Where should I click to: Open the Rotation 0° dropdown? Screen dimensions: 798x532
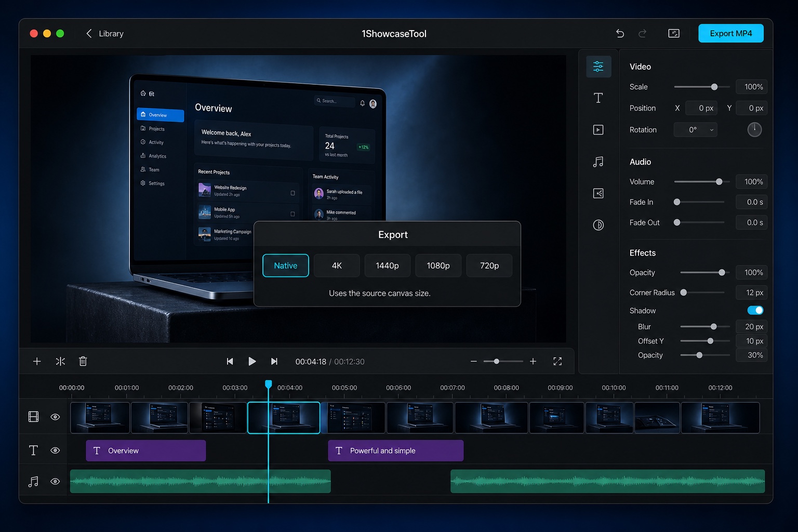(695, 129)
